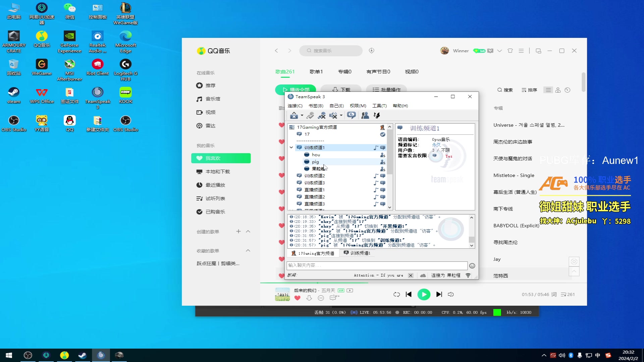This screenshot has height=362, width=644.
Task: Click the 下载 download button
Action: pyautogui.click(x=341, y=89)
